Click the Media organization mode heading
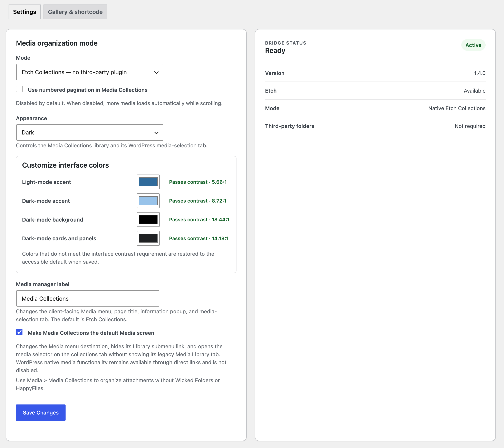The image size is (504, 448). 57,43
